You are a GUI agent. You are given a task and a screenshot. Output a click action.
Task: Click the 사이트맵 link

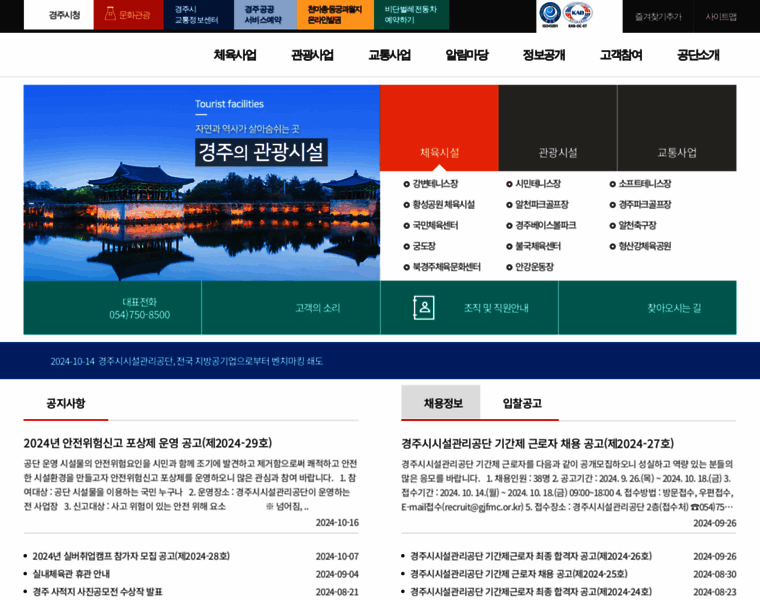[720, 16]
